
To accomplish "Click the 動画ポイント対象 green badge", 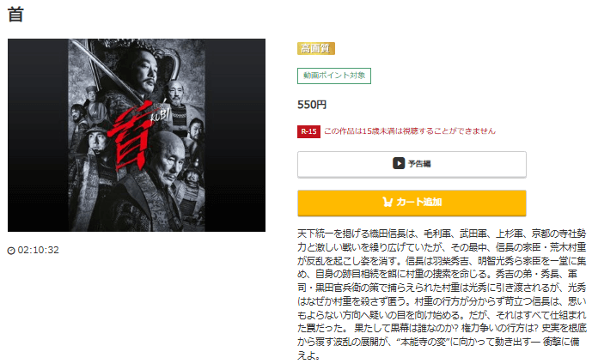I will tap(334, 76).
